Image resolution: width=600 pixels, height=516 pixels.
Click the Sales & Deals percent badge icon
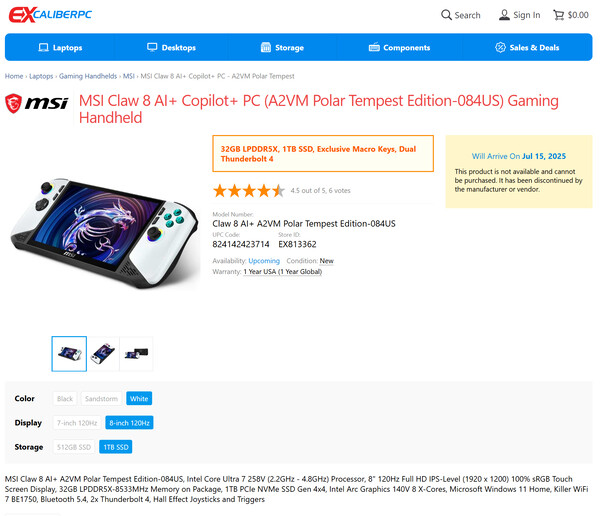tap(500, 47)
